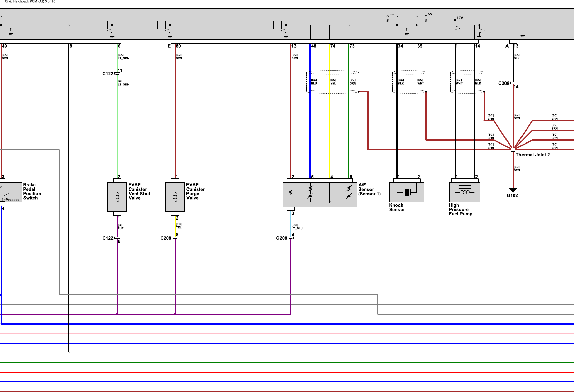
Task: Click the "Thermal Joint 2" text label
Action: pyautogui.click(x=533, y=155)
